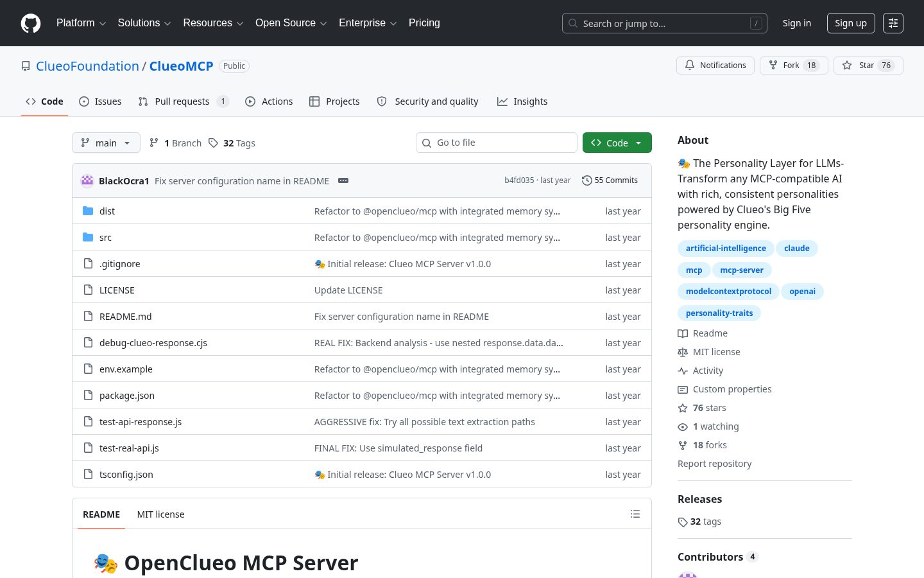Switch to the Pull requests tab
Viewport: 924px width, 578px height.
183,101
